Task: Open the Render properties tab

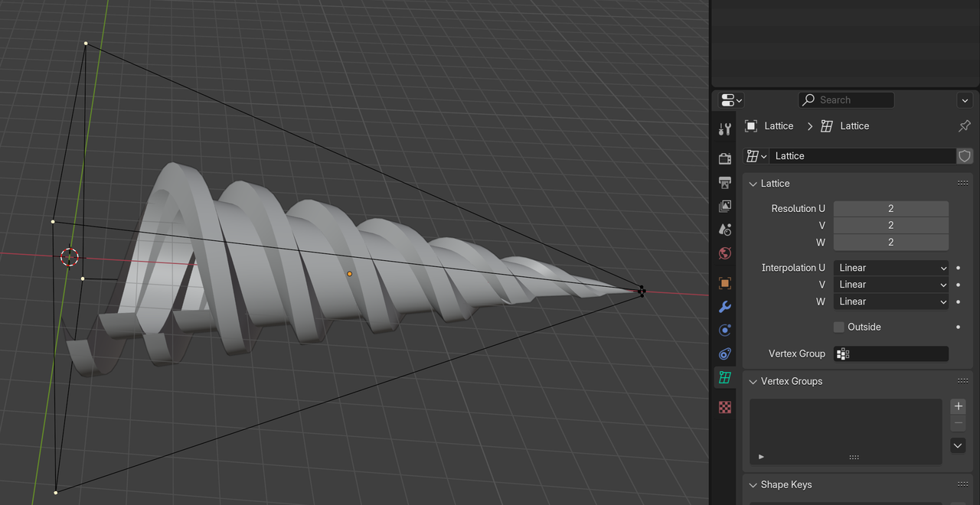Action: [x=725, y=158]
